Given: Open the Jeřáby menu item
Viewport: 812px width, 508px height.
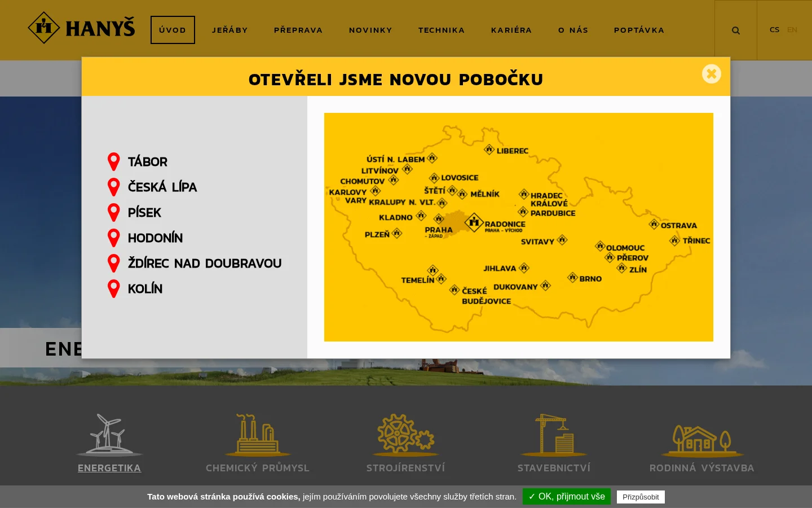Looking at the screenshot, I should tap(230, 30).
